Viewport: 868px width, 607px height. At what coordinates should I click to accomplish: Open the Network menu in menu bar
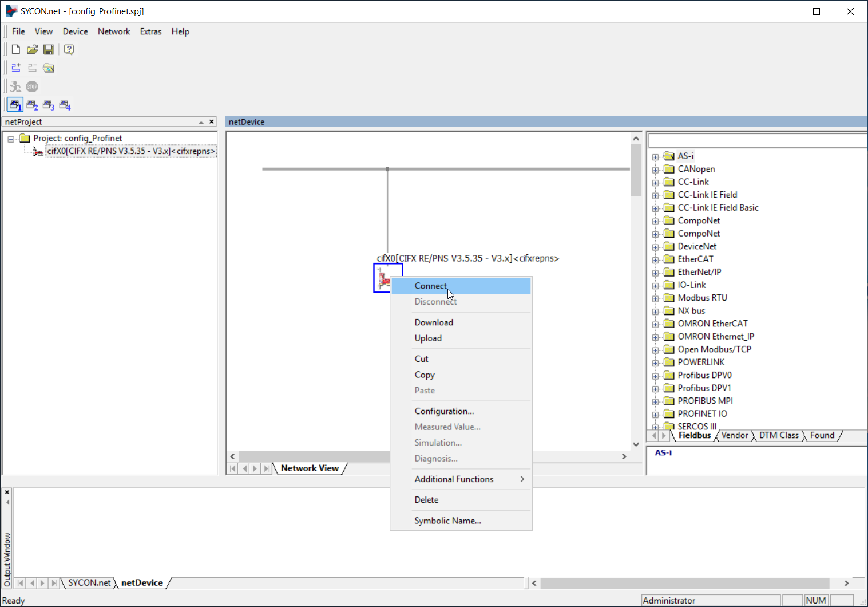114,31
